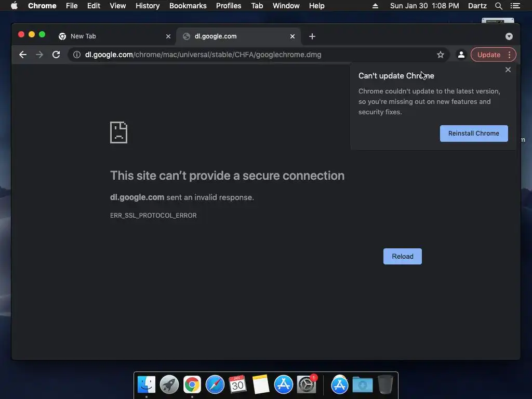Open the Chrome application menu

[42, 6]
